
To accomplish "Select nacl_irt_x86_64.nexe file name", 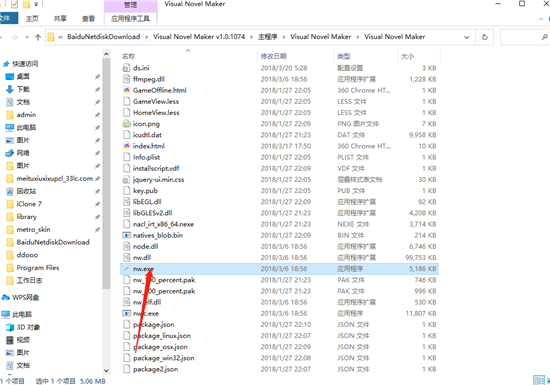I will pos(163,224).
